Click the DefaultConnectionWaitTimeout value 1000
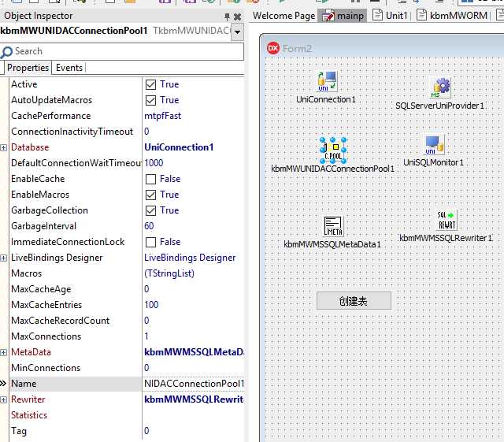Viewport: 504px width, 442px height. click(x=154, y=163)
